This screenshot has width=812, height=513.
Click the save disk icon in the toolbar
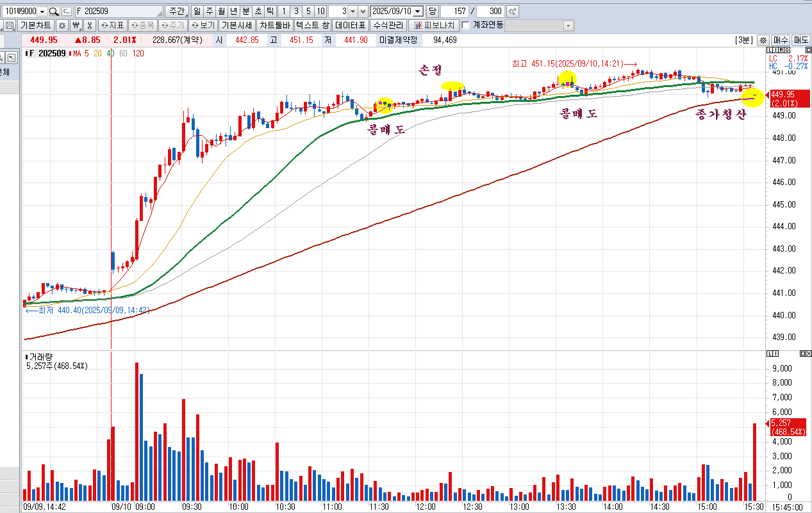pos(10,26)
